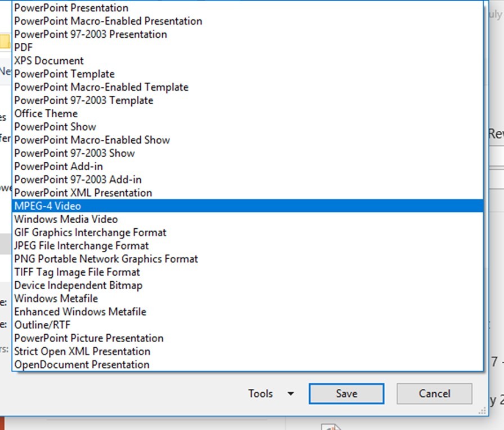Pick PowerPoint Template from list

pyautogui.click(x=248, y=74)
